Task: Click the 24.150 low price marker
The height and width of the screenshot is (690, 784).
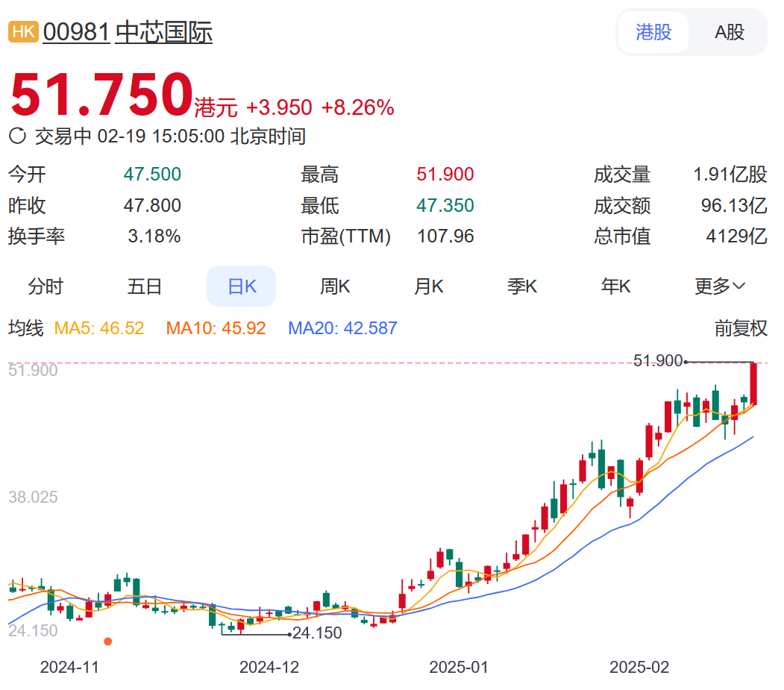Action: click(x=316, y=633)
